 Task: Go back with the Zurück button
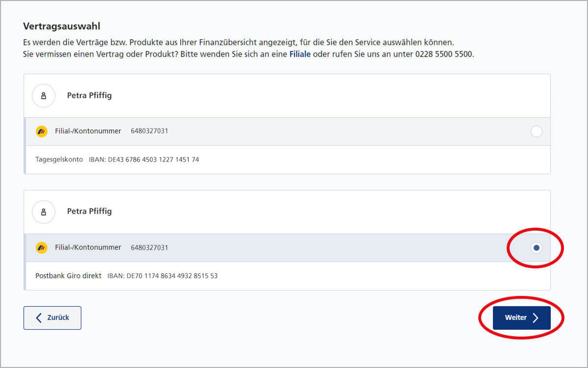pos(52,318)
